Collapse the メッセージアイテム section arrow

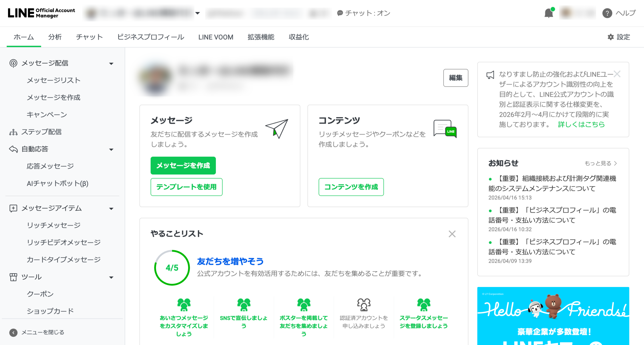(111, 209)
